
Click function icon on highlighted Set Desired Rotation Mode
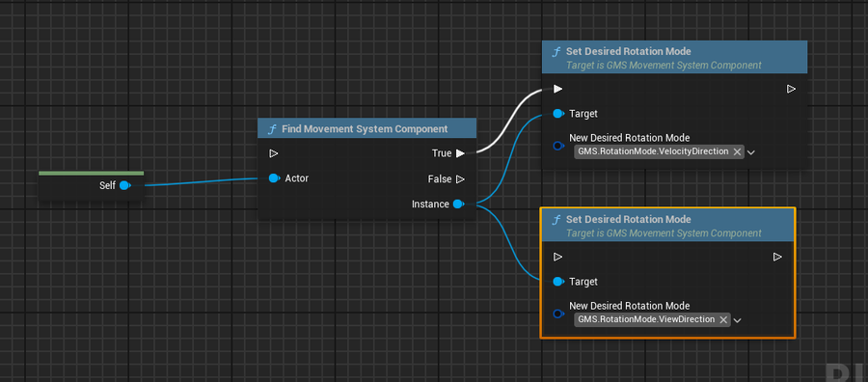pos(556,220)
